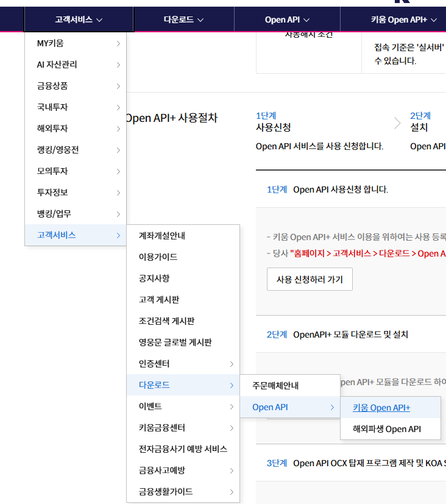446x504 pixels.
Task: Select 해외투자 in the side menu
Action: [76, 129]
